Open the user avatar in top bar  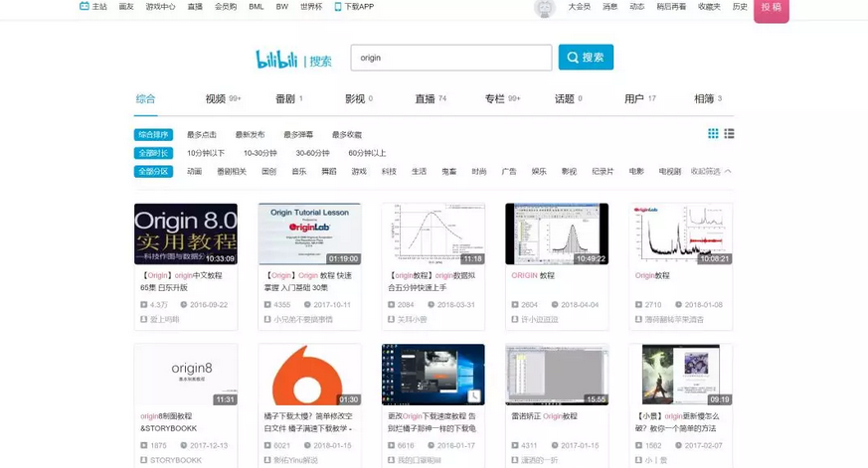[544, 8]
